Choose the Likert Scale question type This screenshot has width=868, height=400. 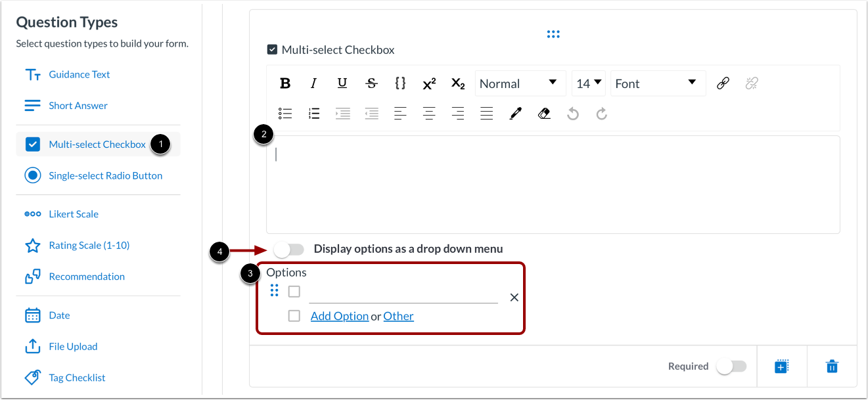tap(73, 213)
